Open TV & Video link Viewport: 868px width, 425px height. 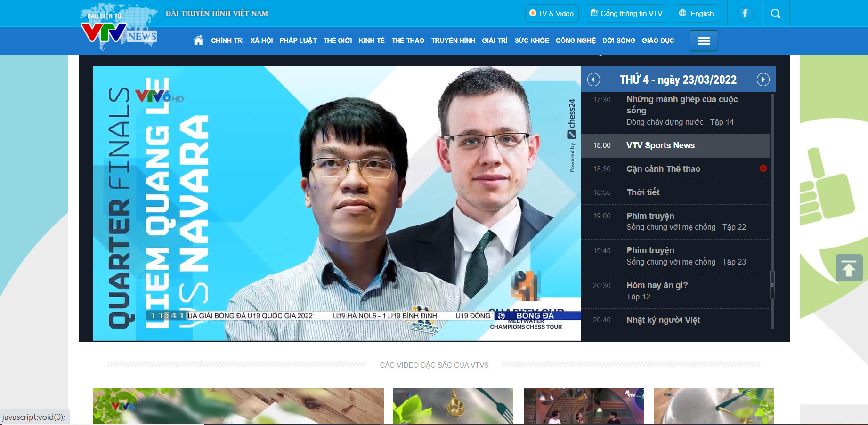pyautogui.click(x=552, y=14)
